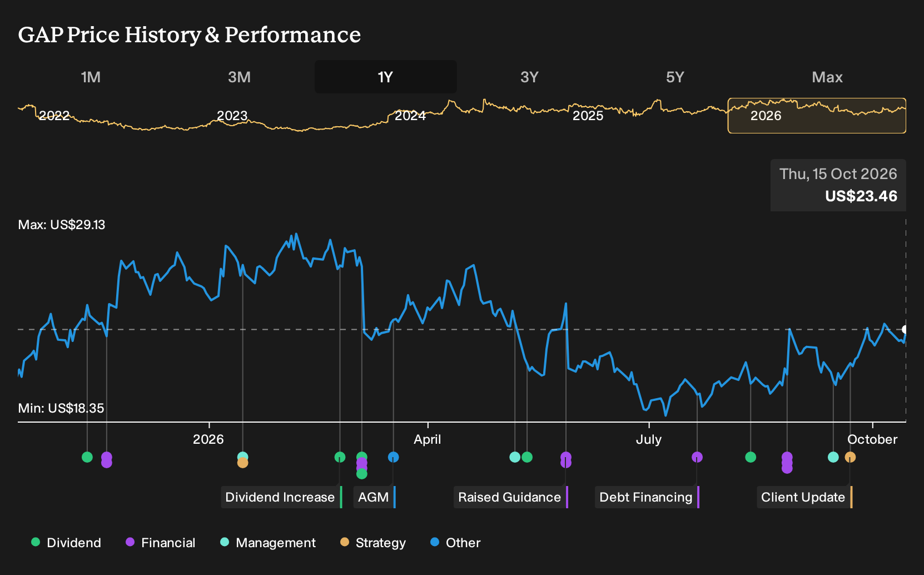Viewport: 924px width, 575px height.
Task: Click the July axis label
Action: coord(649,439)
